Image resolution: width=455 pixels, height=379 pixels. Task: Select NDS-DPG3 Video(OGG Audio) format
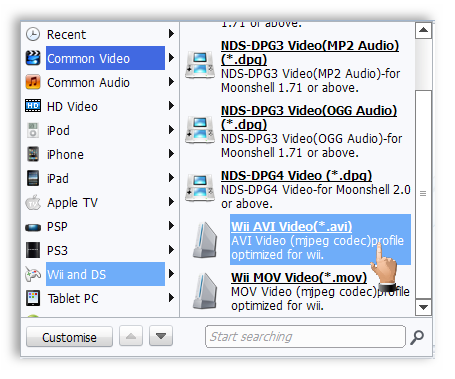pyautogui.click(x=309, y=117)
